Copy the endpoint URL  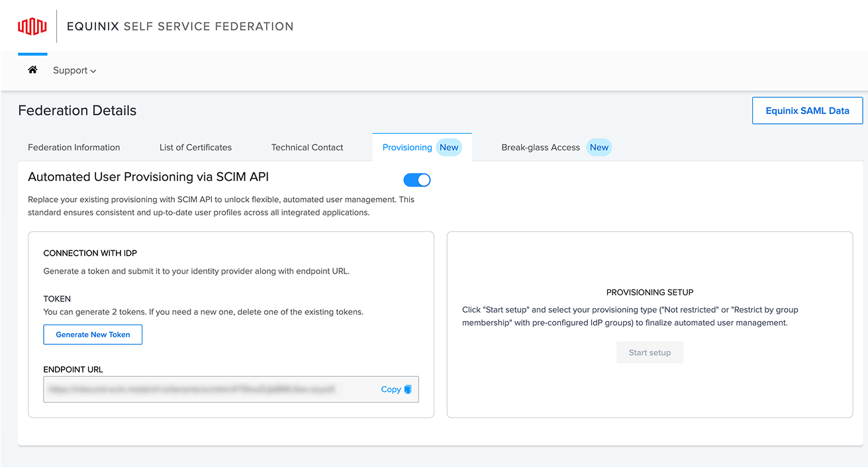pos(396,389)
